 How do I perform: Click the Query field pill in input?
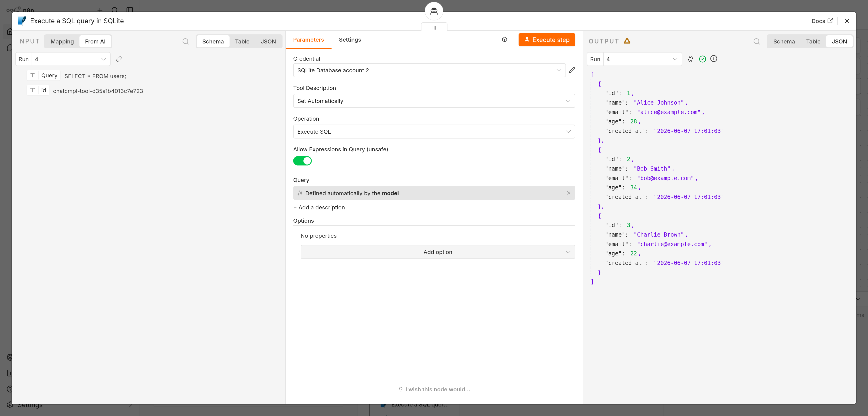click(43, 76)
